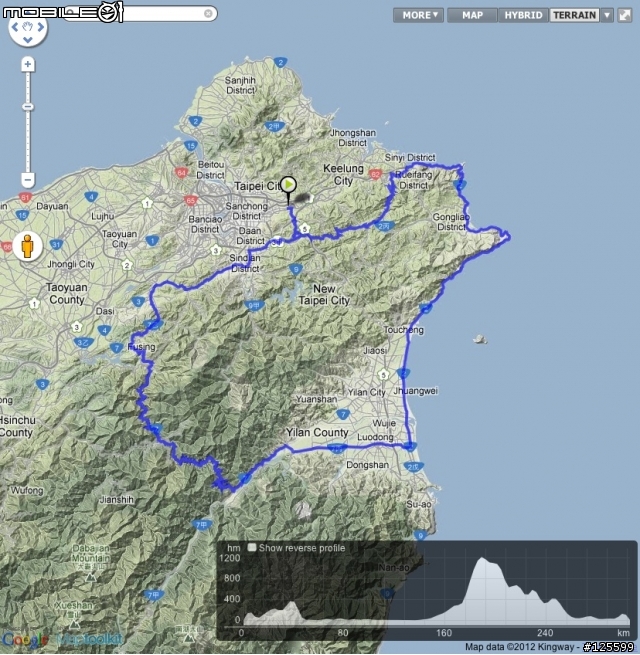Click the elevation peak in the profile
Viewport: 640px width, 655px height.
[483, 559]
